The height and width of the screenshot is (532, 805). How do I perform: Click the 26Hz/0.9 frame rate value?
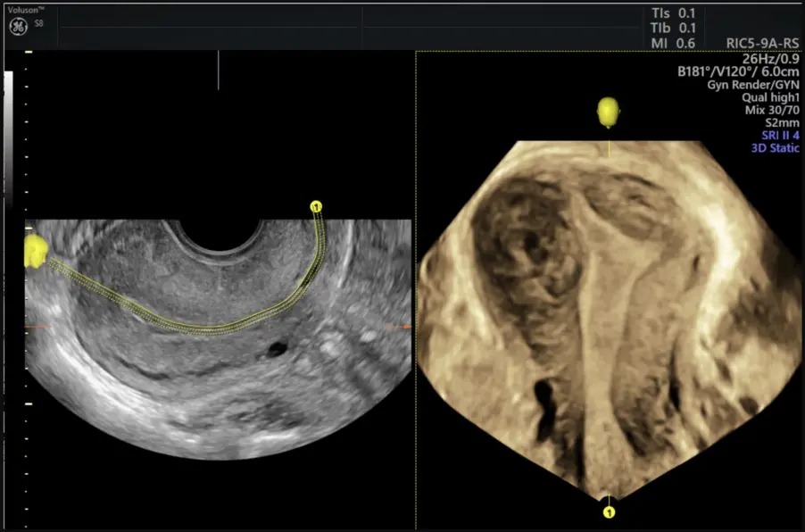tap(770, 58)
